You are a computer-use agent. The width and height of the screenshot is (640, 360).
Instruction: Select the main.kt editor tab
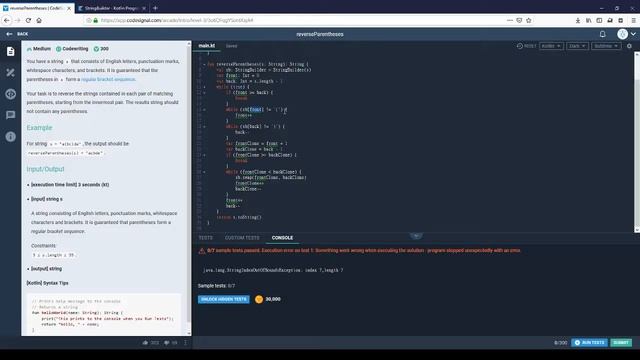(x=207, y=46)
